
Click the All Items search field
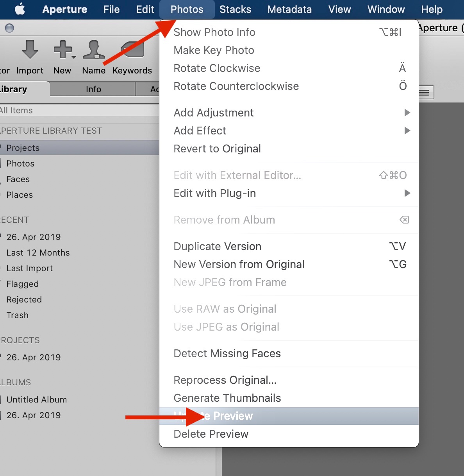tap(80, 110)
